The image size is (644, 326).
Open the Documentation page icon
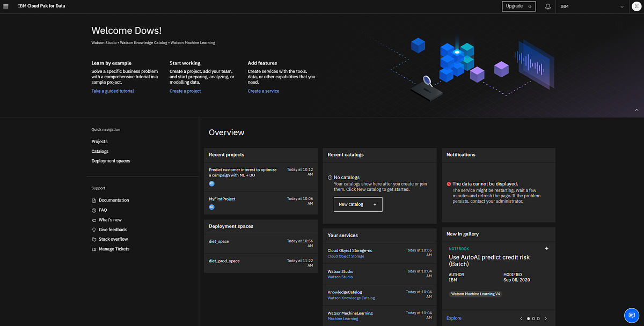pos(95,200)
